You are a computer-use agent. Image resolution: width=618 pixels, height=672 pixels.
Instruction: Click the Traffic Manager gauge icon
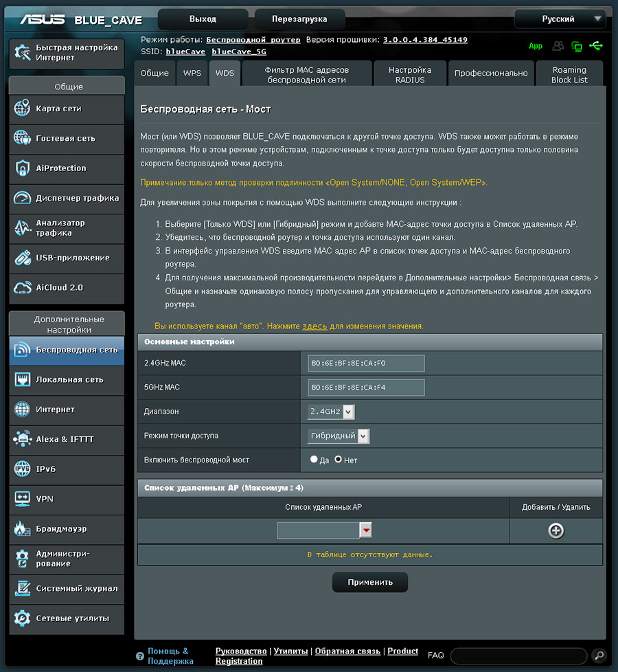[22, 198]
